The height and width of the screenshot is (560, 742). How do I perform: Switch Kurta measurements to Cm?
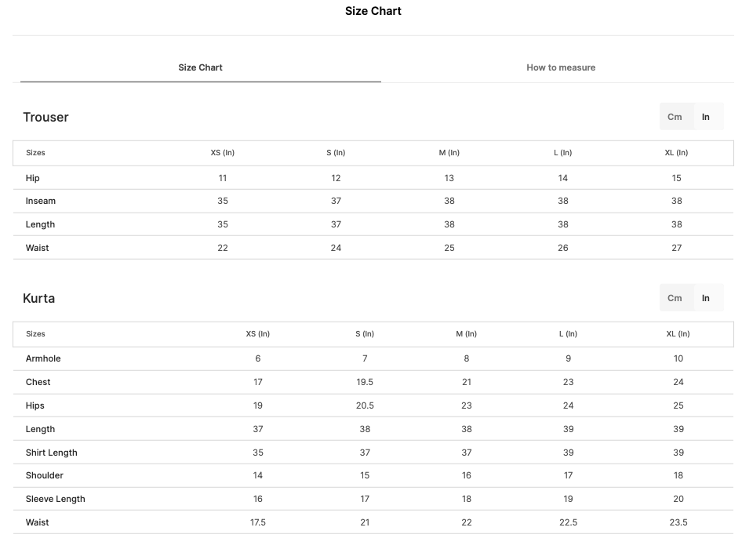pyautogui.click(x=675, y=298)
